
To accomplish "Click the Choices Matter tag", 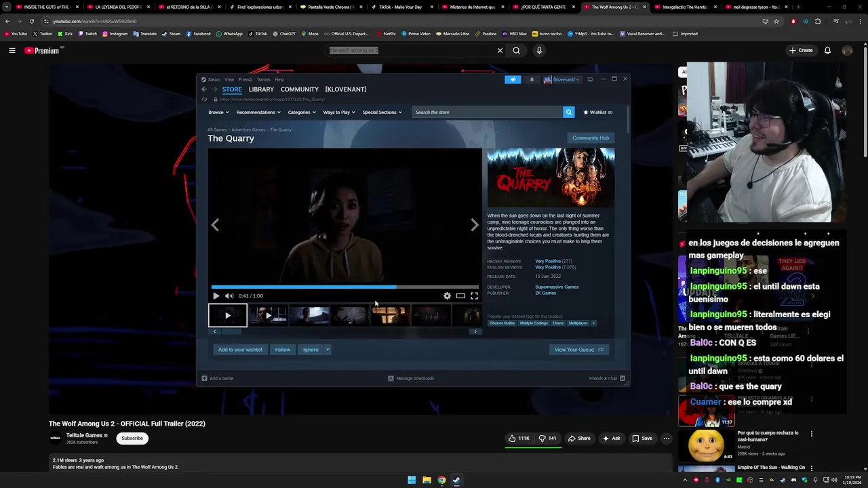I will [502, 323].
